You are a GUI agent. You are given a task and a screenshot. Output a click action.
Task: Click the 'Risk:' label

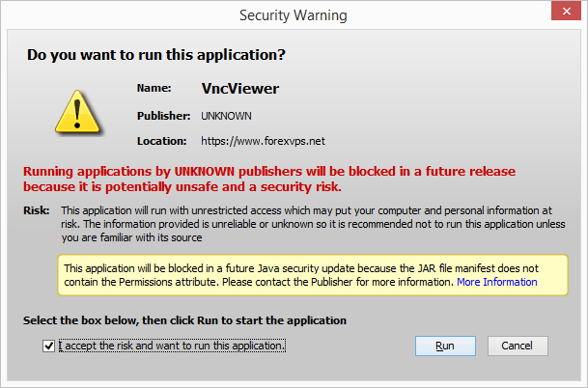tap(36, 210)
